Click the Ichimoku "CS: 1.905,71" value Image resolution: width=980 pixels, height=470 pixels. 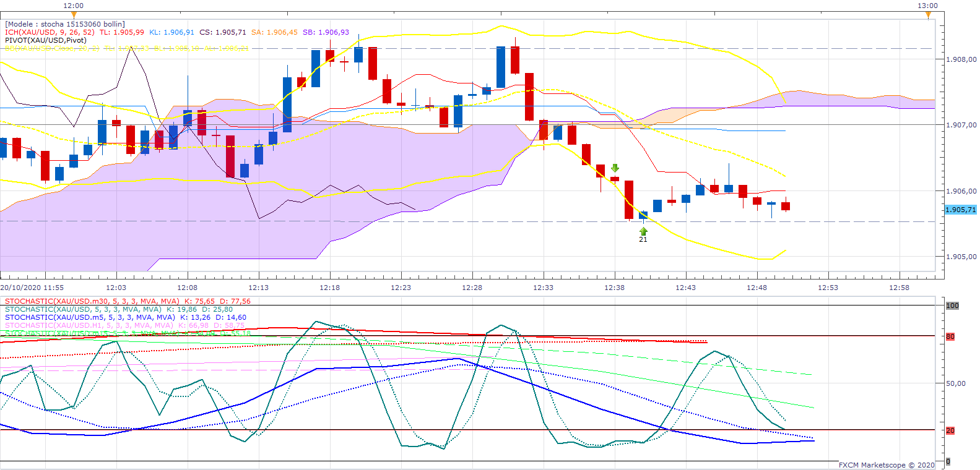[223, 32]
